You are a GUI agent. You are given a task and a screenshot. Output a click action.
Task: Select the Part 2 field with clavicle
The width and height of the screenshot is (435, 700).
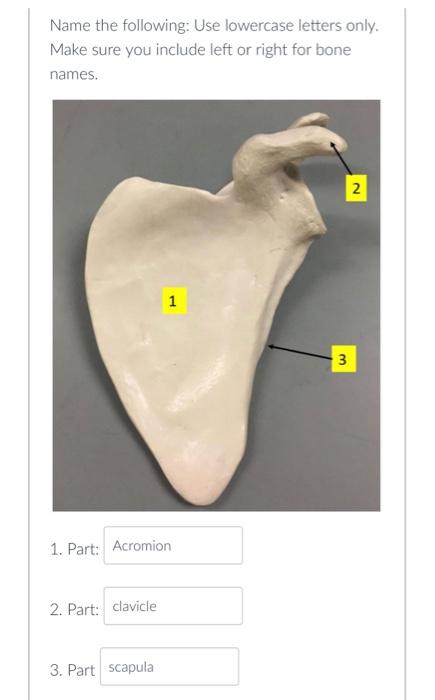click(x=173, y=606)
